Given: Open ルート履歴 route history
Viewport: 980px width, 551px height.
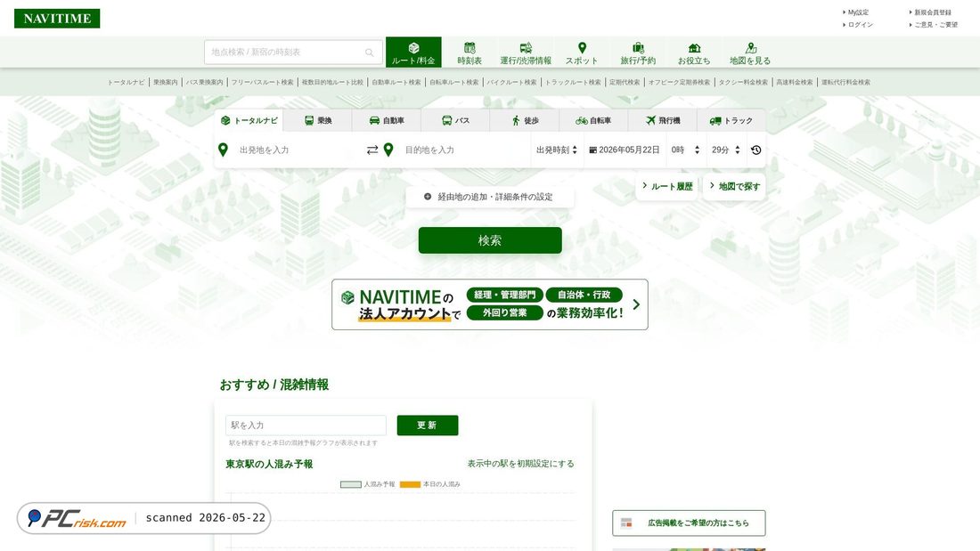Looking at the screenshot, I should pos(667,186).
